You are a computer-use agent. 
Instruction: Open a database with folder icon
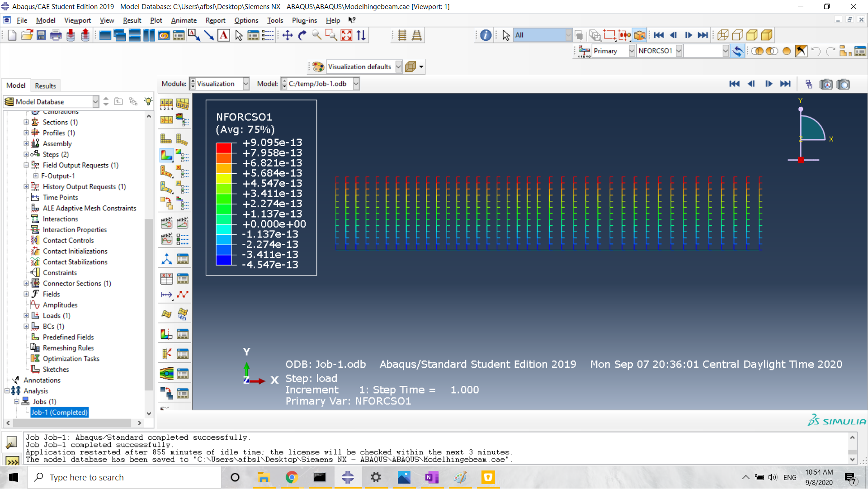[x=27, y=35]
